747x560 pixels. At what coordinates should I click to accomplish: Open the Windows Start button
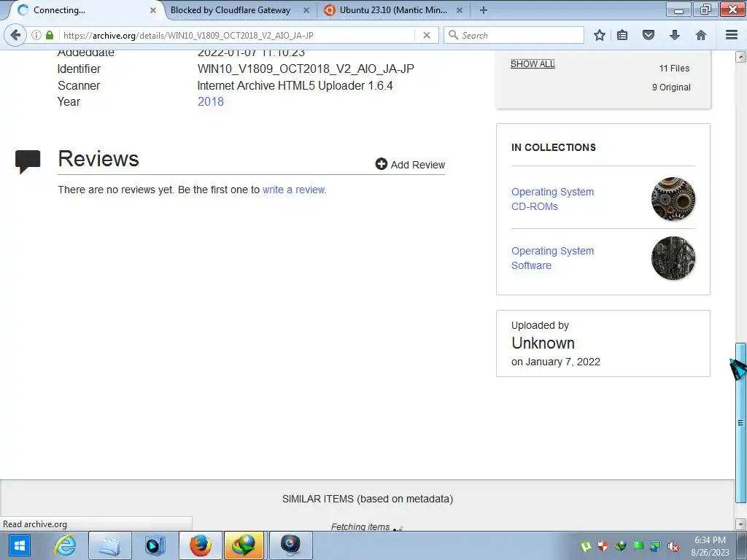click(19, 545)
